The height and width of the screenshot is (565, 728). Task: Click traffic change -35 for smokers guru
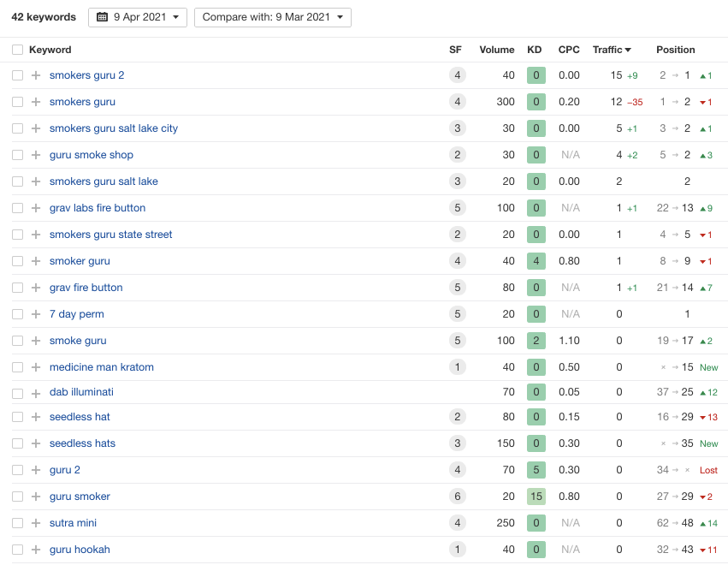point(635,102)
